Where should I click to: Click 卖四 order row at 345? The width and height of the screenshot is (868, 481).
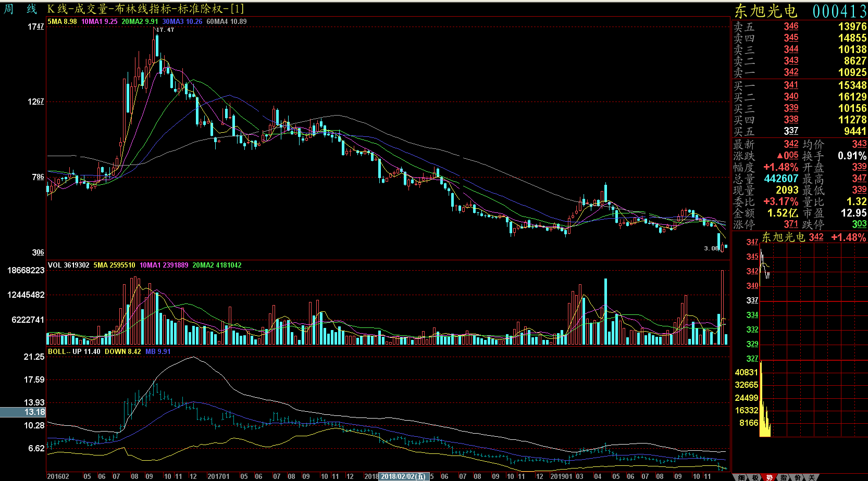[800, 38]
